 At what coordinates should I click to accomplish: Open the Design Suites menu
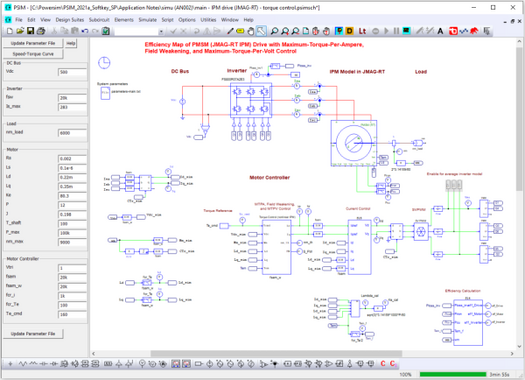tap(70, 20)
